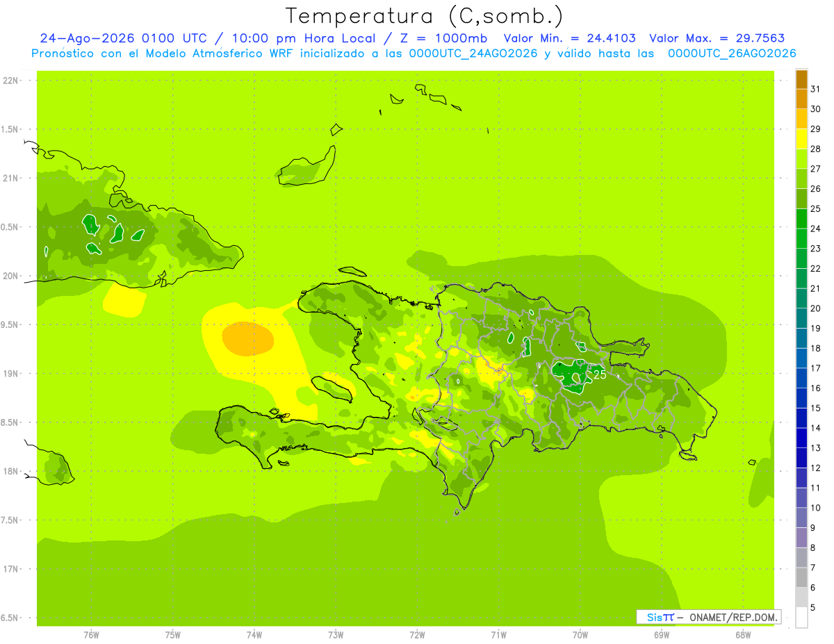Click the "71W" longitude label
This screenshot has height=644, width=834.
click(498, 635)
